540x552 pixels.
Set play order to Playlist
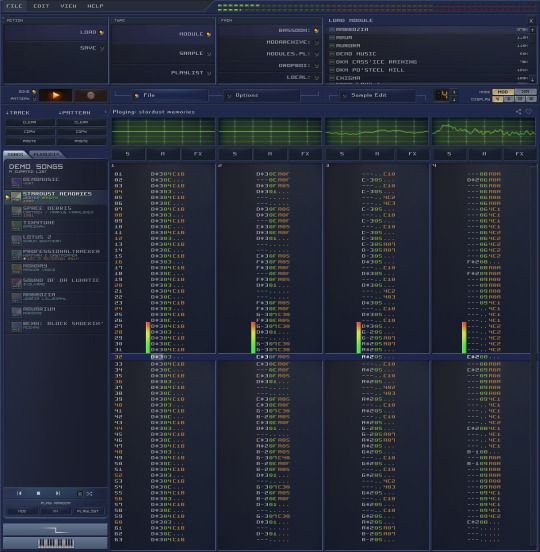click(88, 511)
